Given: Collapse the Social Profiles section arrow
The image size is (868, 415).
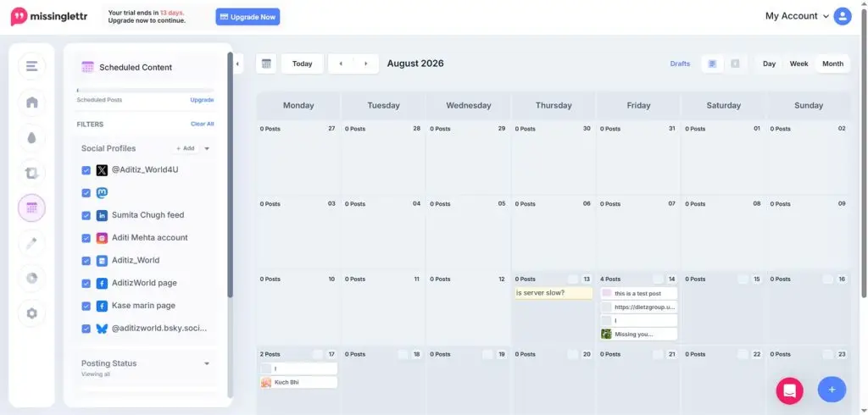Looking at the screenshot, I should [x=207, y=148].
